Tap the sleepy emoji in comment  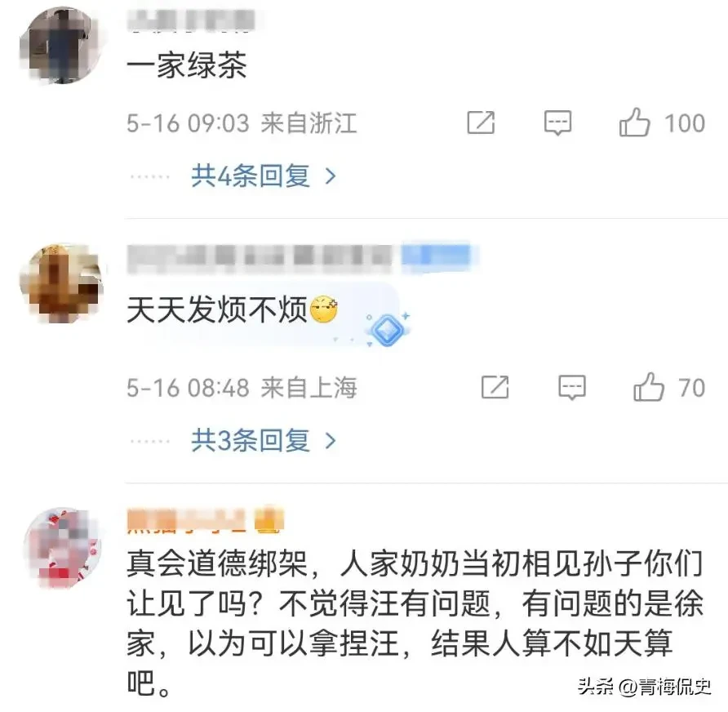click(324, 309)
